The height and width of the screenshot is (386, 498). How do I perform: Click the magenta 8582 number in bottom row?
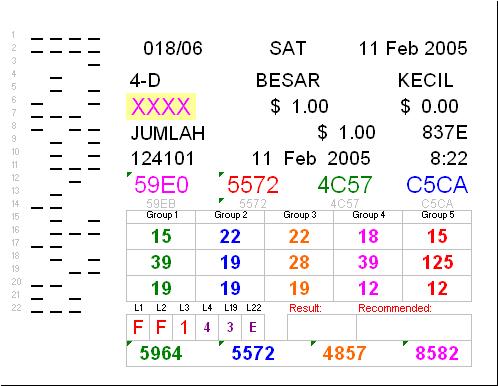pyautogui.click(x=437, y=353)
